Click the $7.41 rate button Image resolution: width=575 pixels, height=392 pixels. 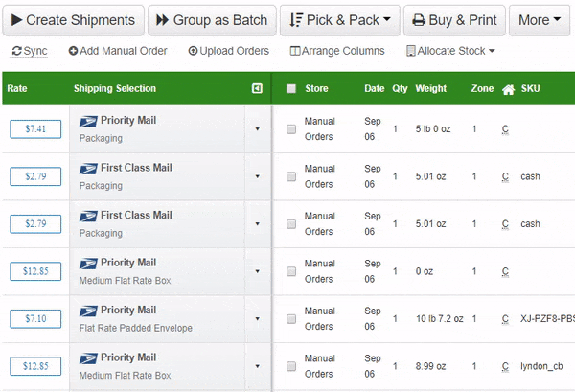(35, 128)
